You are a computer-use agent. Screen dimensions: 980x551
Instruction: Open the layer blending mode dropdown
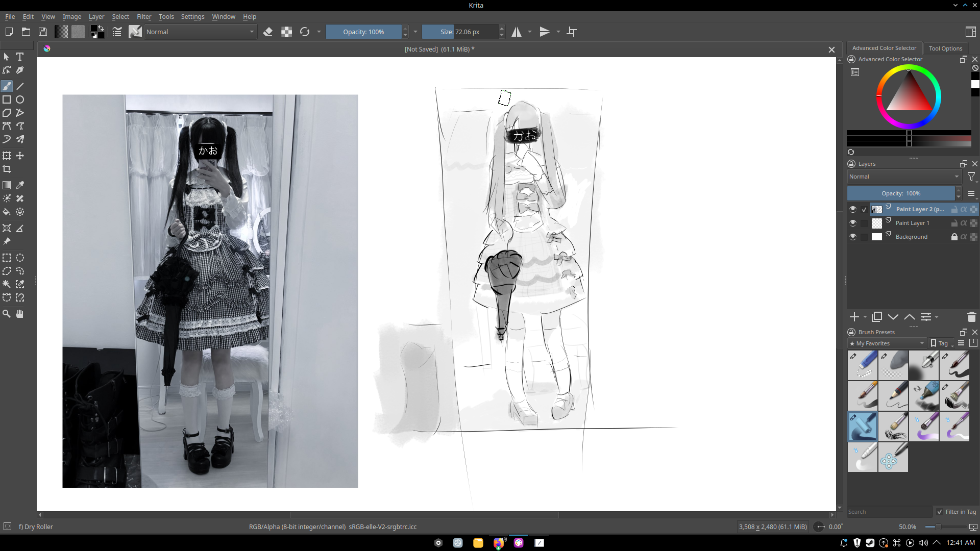pos(904,177)
